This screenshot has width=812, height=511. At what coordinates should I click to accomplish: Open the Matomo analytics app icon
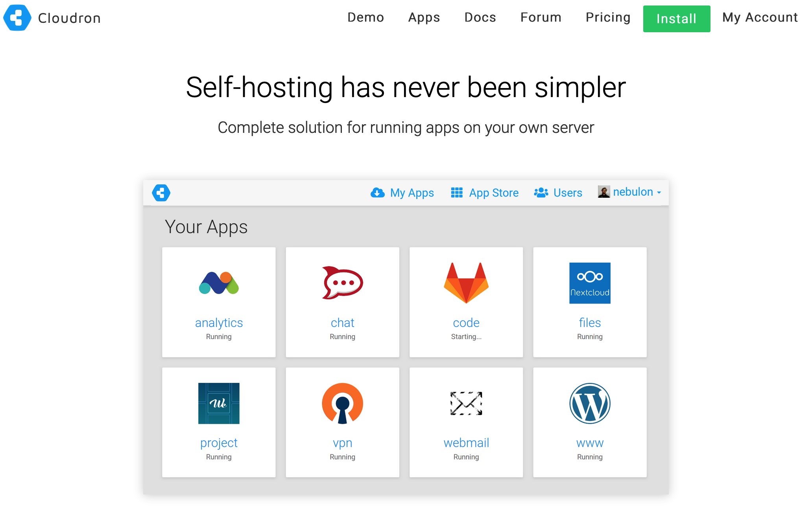click(219, 283)
